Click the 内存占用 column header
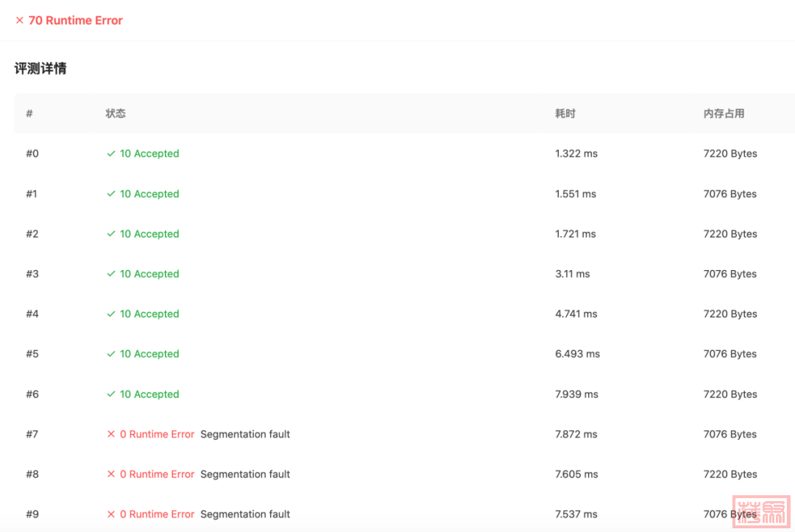This screenshot has width=795, height=532. [724, 113]
